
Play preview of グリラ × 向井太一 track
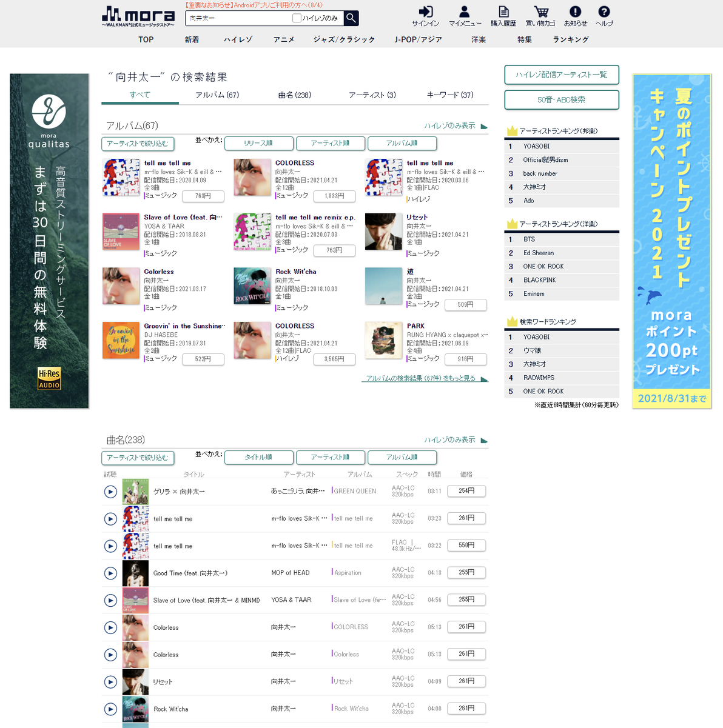tap(110, 492)
